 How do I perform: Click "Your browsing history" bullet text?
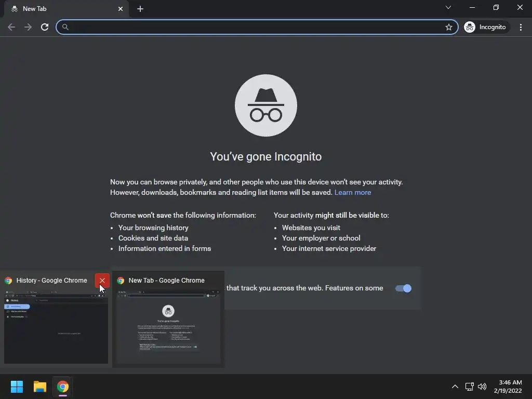click(x=153, y=228)
